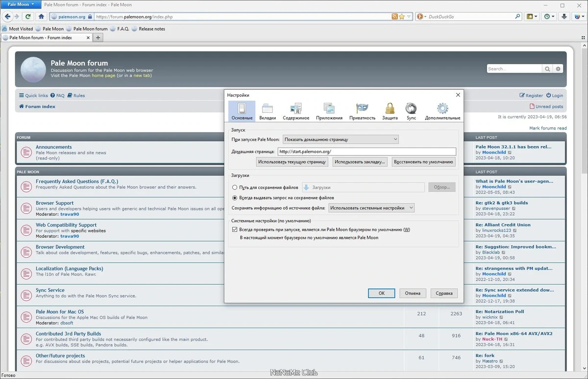Expand the Сохранять информацию об источнике dropdown
Screen dimensions: 588x379
[371, 208]
